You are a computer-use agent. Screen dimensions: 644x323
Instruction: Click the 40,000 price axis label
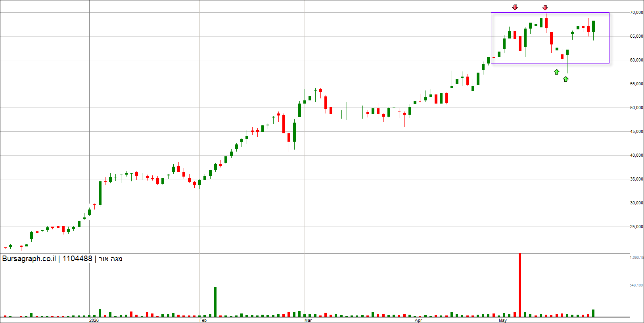(x=637, y=155)
